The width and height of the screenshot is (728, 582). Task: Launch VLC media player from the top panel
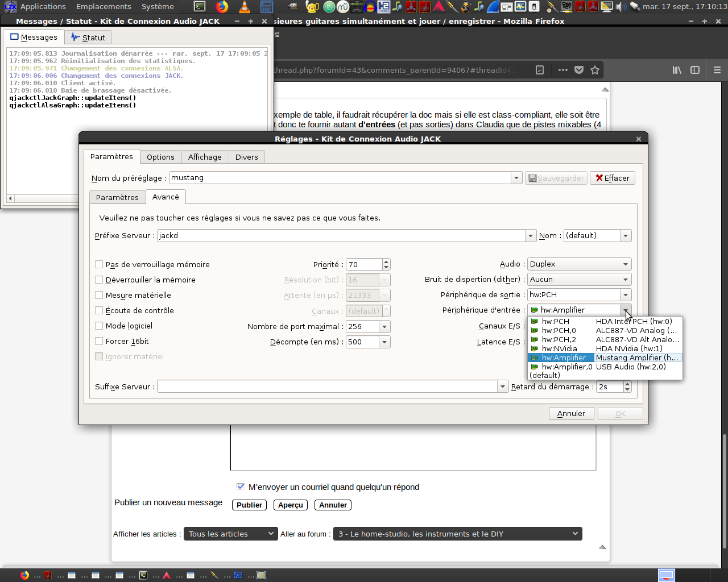point(245,7)
